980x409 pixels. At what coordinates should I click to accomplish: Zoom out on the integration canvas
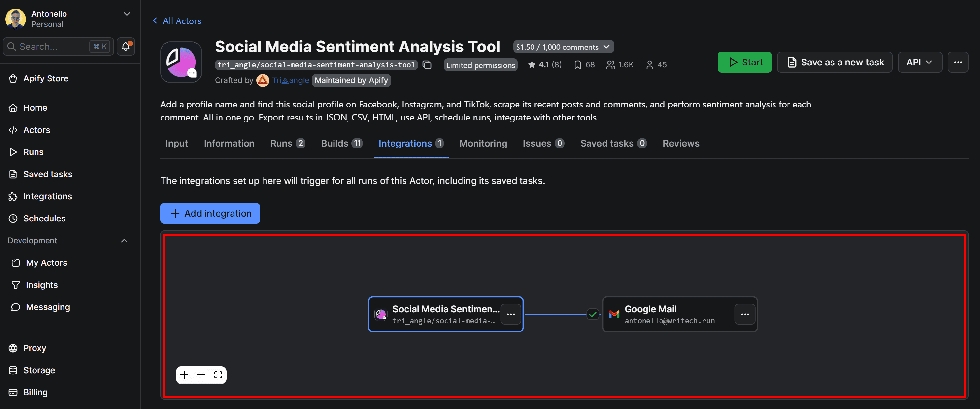201,375
